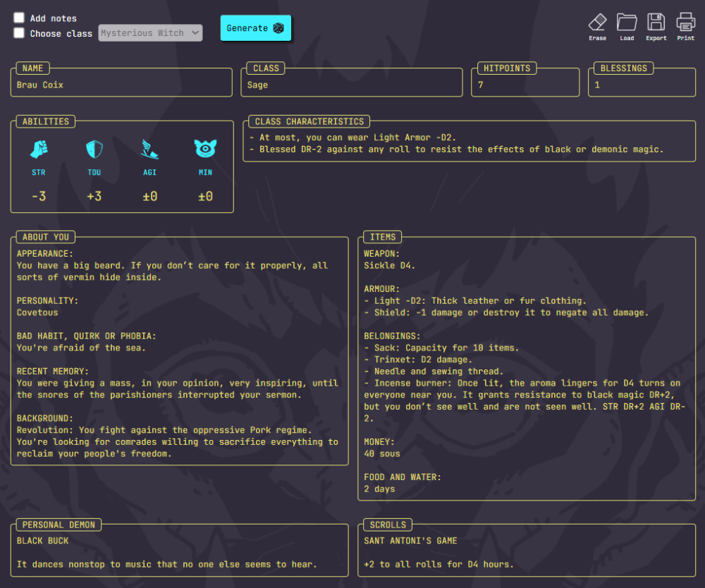Click the TOU value of +3
The width and height of the screenshot is (705, 588).
click(94, 197)
